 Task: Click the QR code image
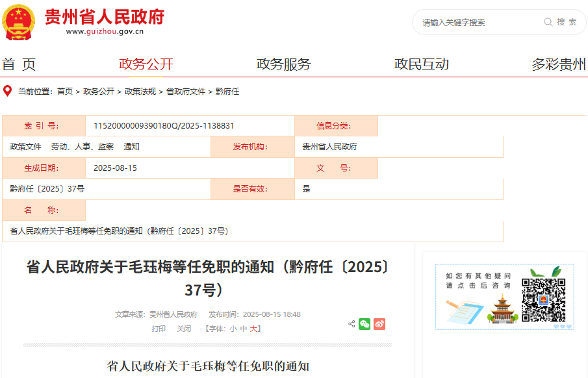tap(543, 300)
